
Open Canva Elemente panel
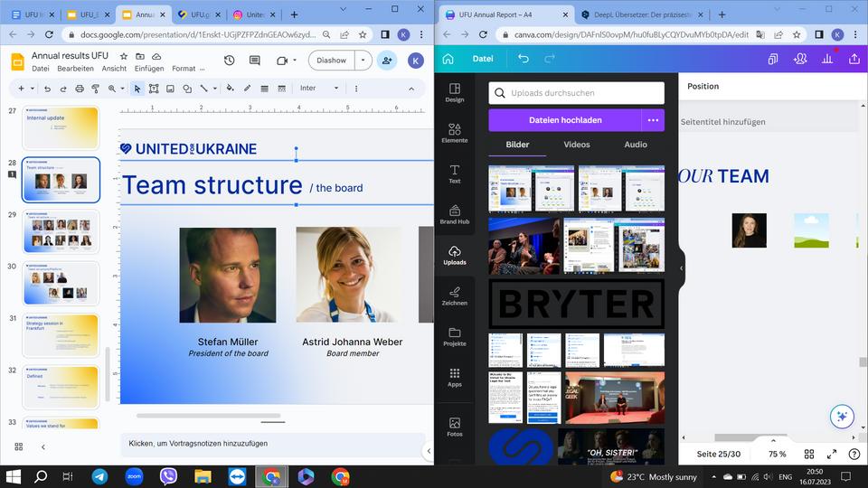click(x=455, y=133)
